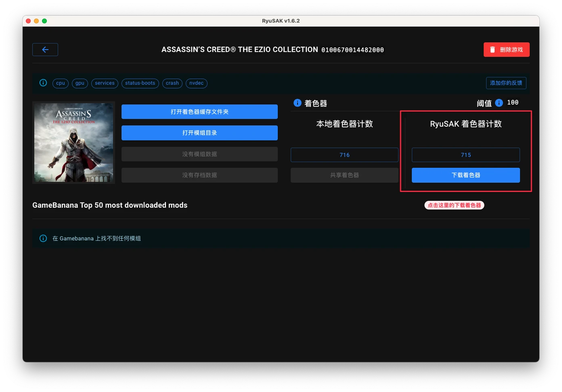
Task: Minimize the window with yellow button
Action: click(36, 21)
